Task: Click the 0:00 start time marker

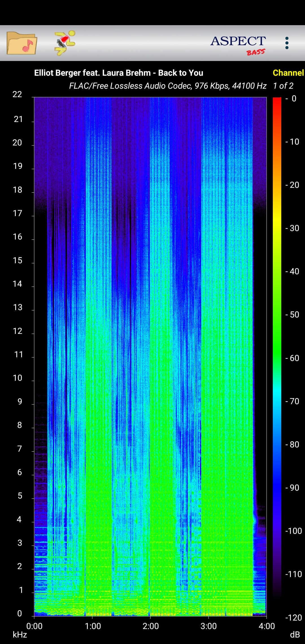Action: (34, 626)
